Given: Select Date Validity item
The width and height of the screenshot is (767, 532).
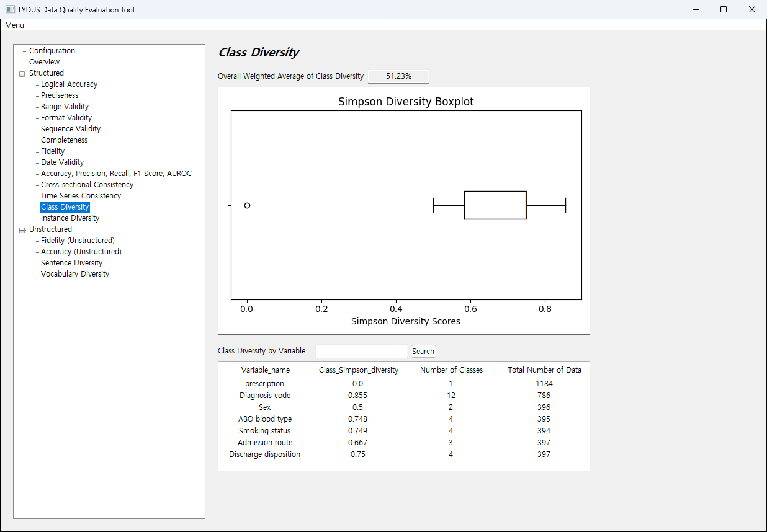Looking at the screenshot, I should coord(62,162).
